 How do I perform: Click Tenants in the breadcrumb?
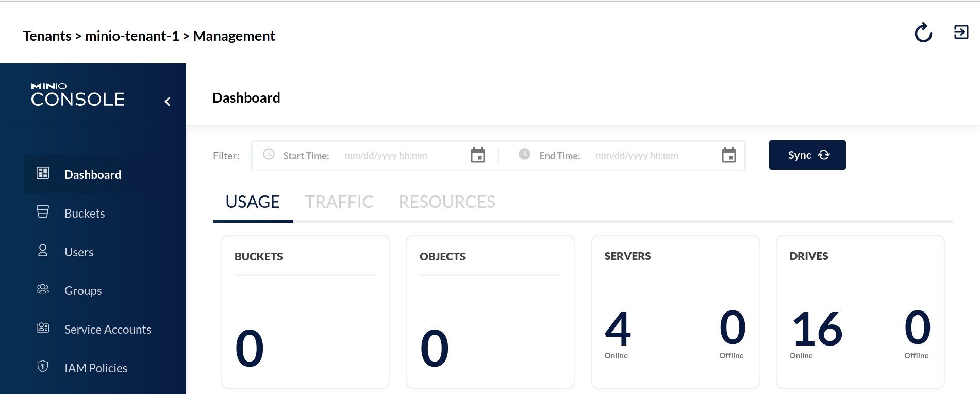click(47, 36)
